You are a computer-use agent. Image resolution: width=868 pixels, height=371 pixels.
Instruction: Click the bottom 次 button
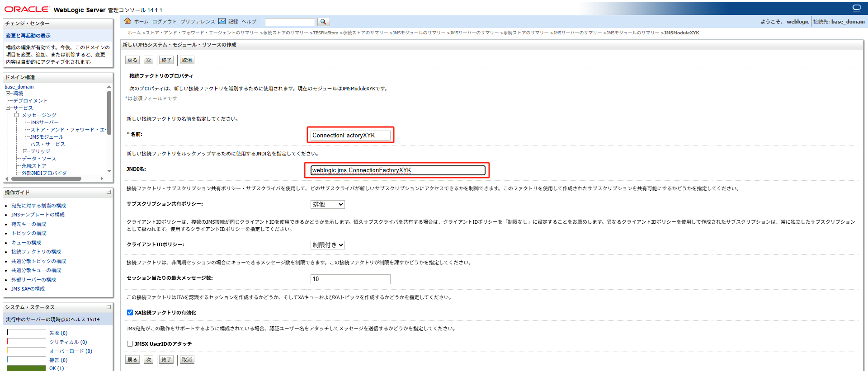click(x=149, y=360)
